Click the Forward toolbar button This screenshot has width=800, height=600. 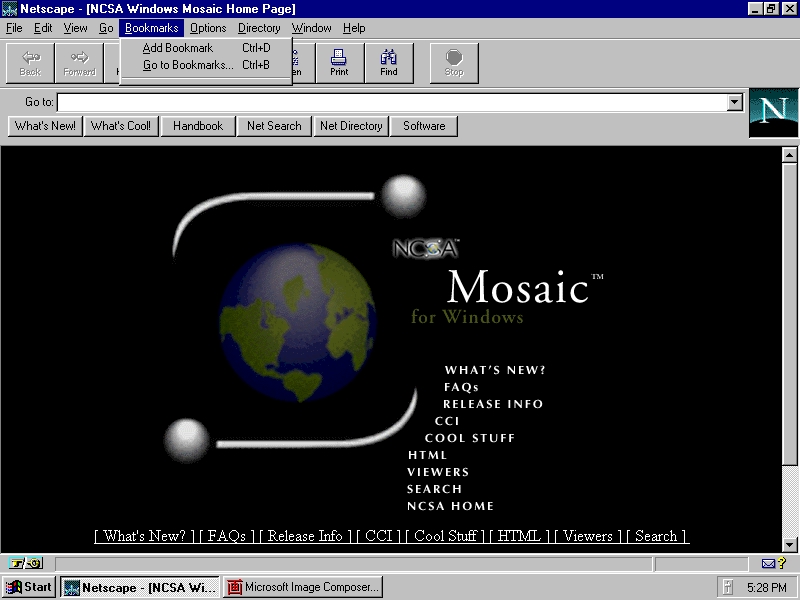[79, 63]
